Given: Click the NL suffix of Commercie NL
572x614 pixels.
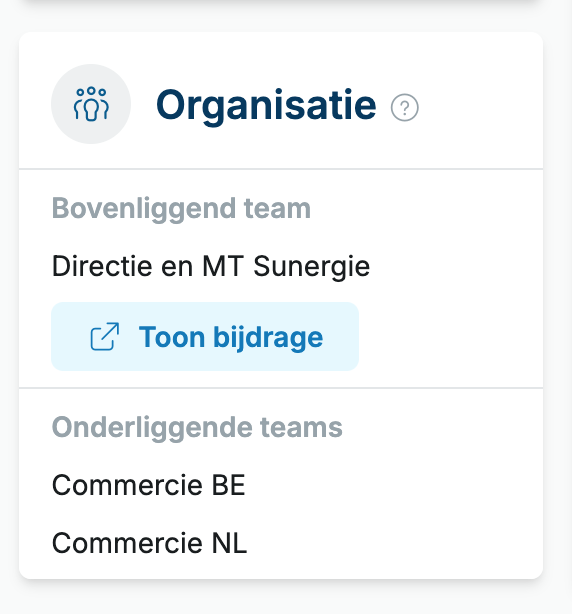Looking at the screenshot, I should (x=229, y=543).
